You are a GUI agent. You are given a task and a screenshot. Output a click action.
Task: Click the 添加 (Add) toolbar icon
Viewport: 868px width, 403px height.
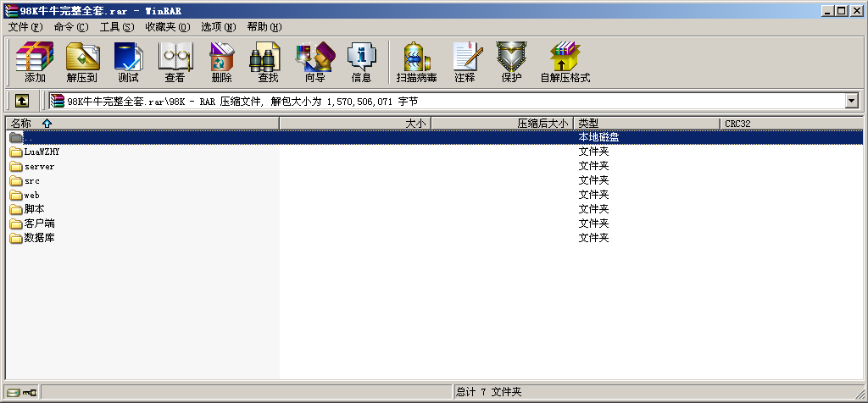(x=35, y=63)
